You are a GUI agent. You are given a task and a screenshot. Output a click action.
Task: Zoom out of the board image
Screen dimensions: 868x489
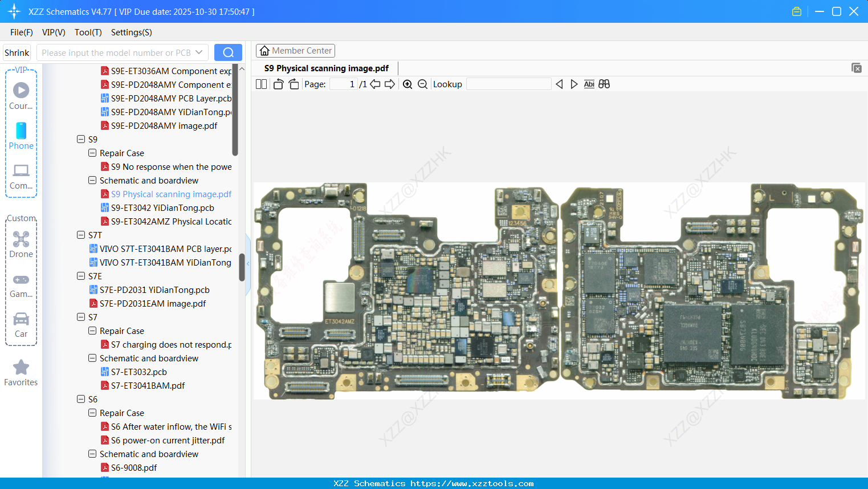tap(422, 84)
